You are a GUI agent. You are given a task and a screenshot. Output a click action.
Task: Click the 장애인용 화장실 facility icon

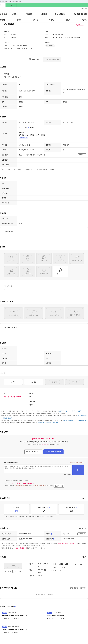[54, 313]
